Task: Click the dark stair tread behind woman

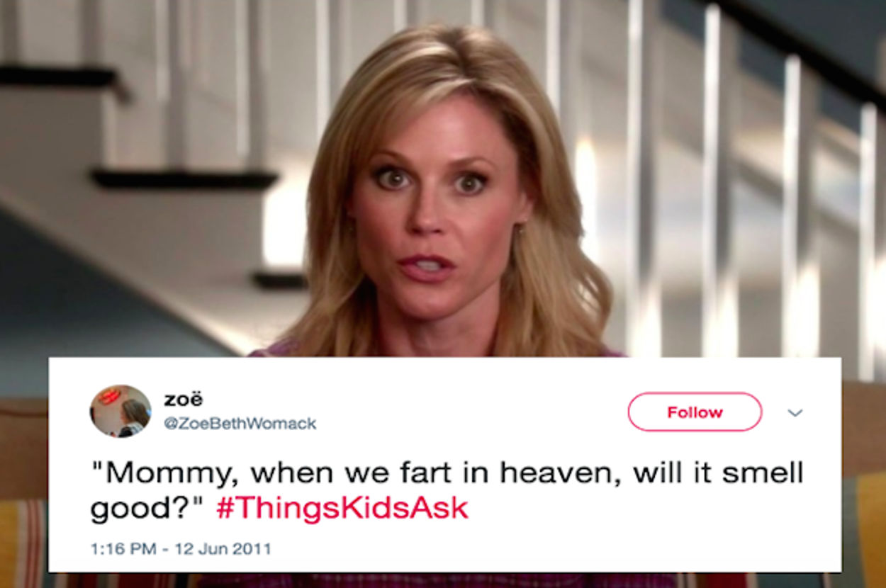Action: pyautogui.click(x=184, y=179)
